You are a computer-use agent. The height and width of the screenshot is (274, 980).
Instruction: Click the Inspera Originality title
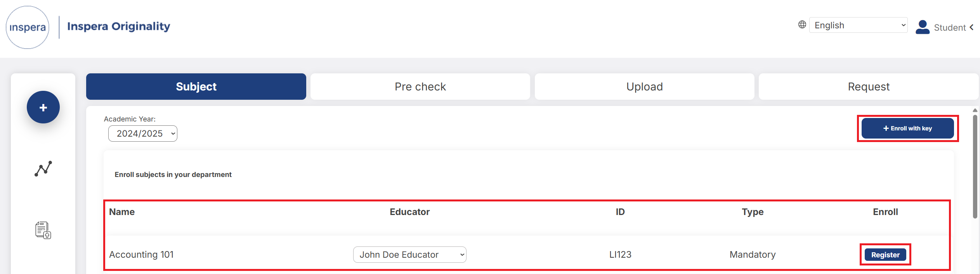tap(119, 26)
